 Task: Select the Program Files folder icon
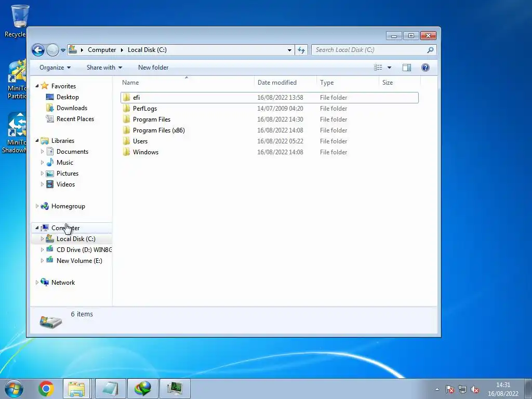(126, 119)
